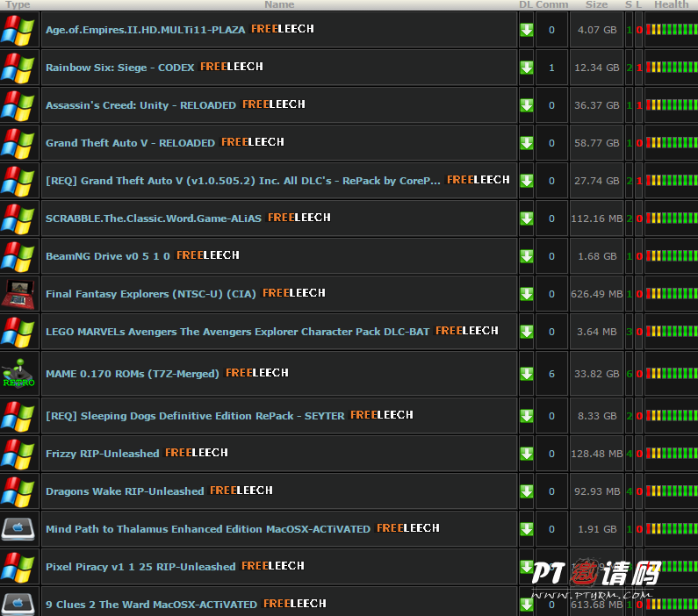
Task: Click Windows category icon for Pixel Piracy row
Action: (x=18, y=567)
